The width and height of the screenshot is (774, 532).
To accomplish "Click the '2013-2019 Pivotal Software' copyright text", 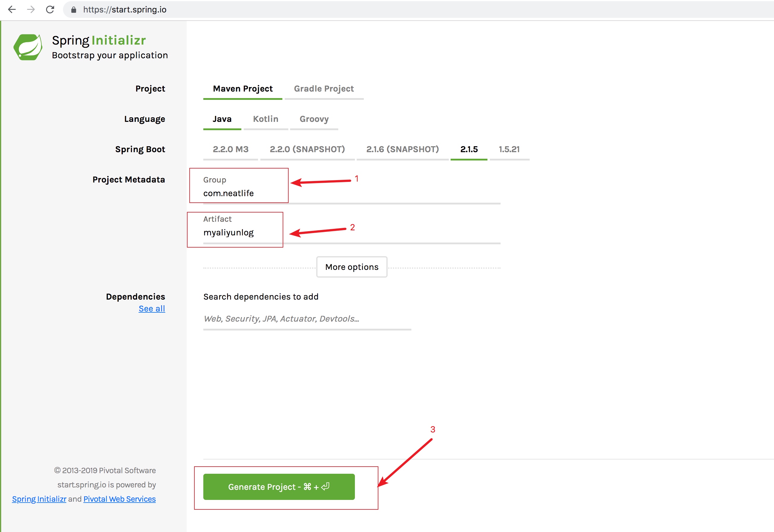I will point(105,471).
